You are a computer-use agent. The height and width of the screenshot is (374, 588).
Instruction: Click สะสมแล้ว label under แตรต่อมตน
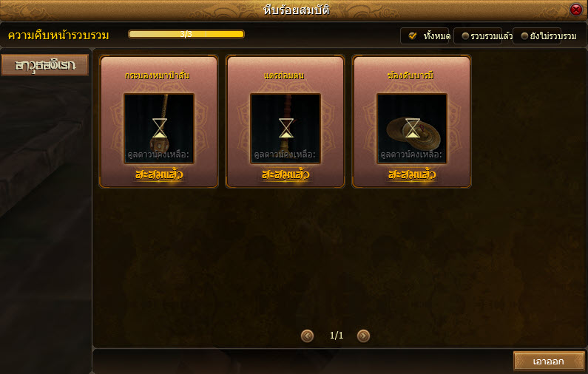285,174
